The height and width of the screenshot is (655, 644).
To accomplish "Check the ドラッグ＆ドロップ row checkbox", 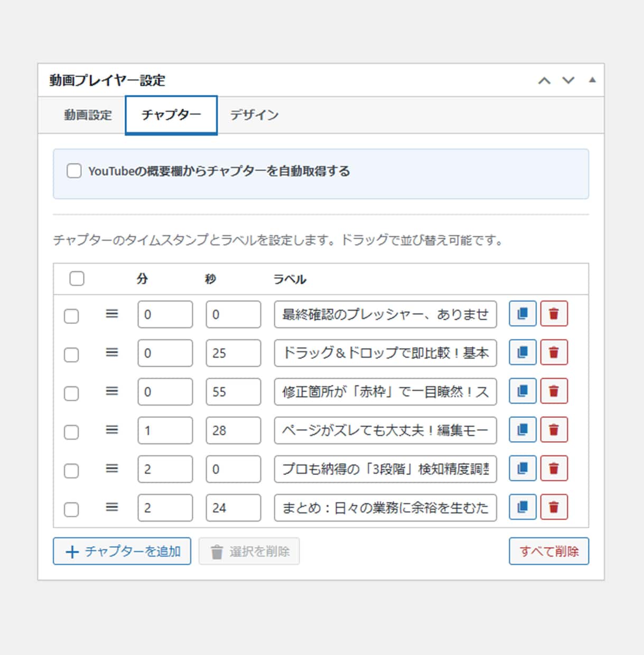I will click(71, 354).
